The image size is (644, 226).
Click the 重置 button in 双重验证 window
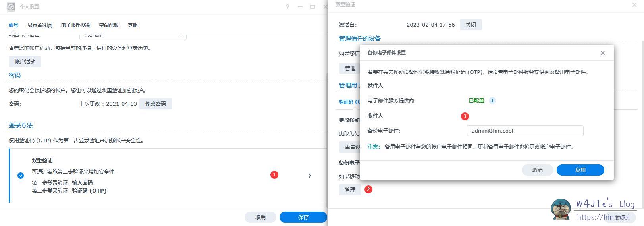349,147
